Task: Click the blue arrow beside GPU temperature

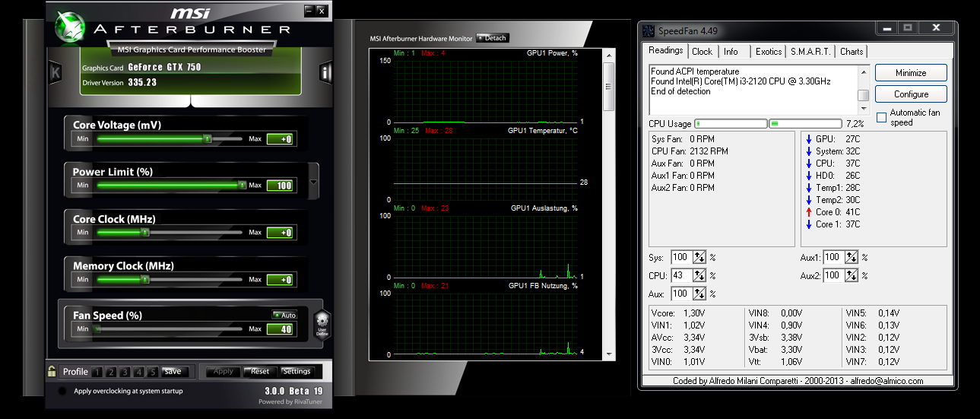Action: (x=809, y=139)
